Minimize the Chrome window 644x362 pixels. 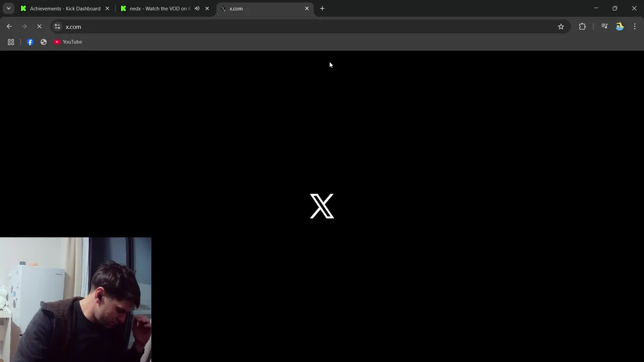[x=596, y=9]
